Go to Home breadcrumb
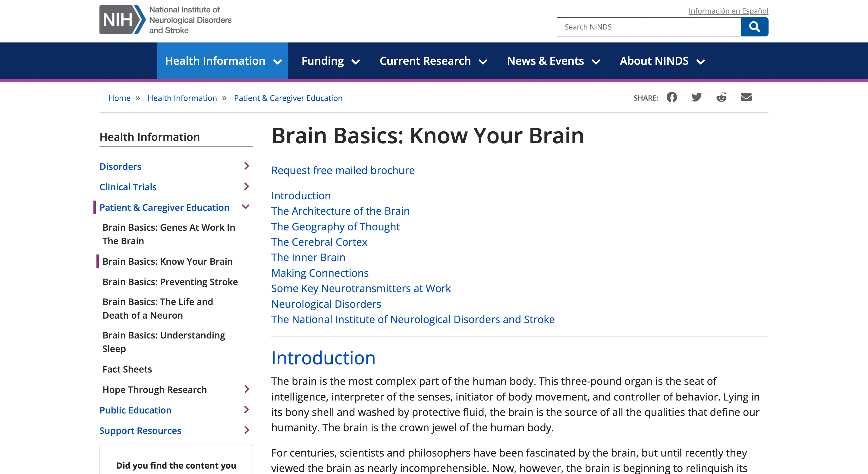This screenshot has height=474, width=868. pos(119,98)
